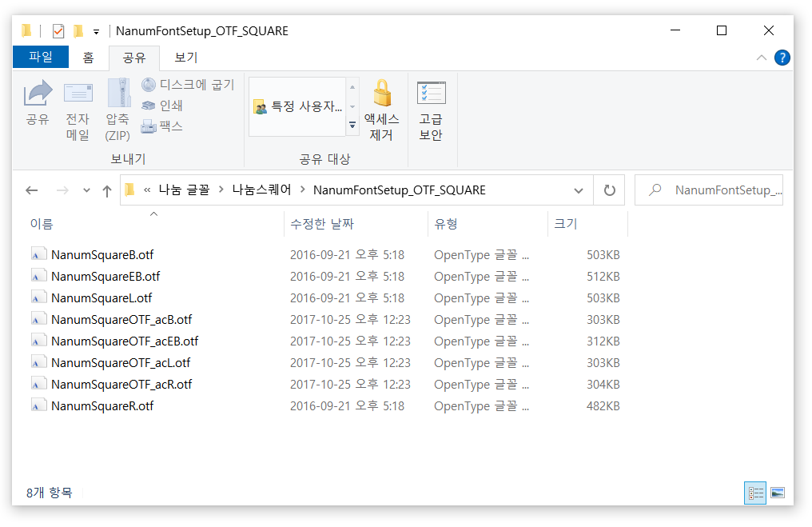Sort by Type (유형) column header

488,224
